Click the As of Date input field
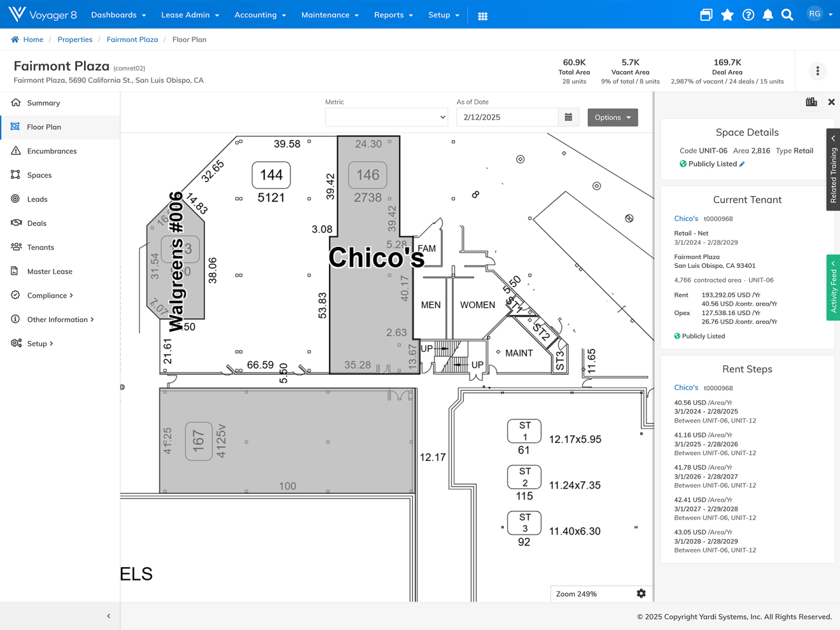840x630 pixels. tap(506, 117)
